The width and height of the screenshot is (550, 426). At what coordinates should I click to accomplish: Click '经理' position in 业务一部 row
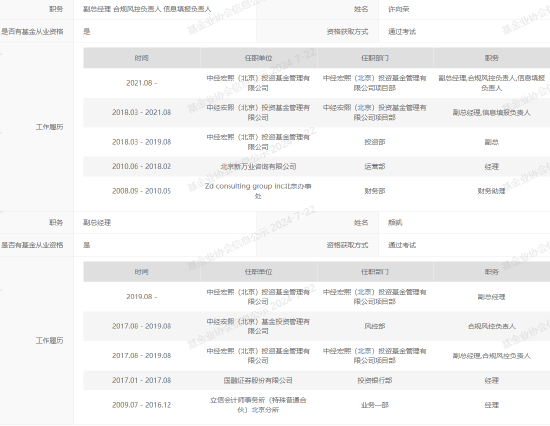491,405
